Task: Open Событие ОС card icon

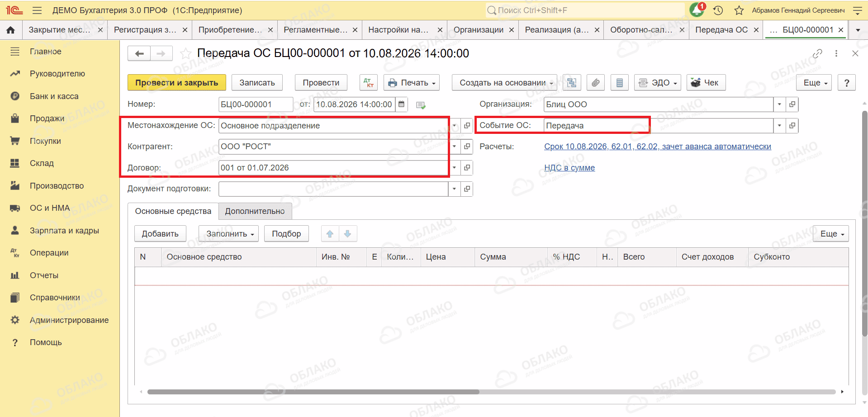Action: pyautogui.click(x=792, y=126)
